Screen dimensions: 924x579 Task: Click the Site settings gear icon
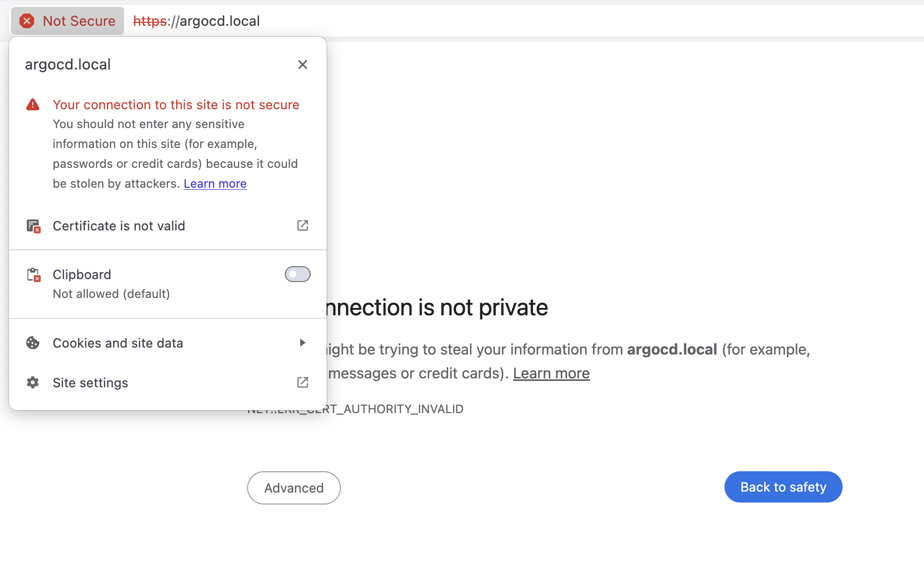tap(33, 382)
